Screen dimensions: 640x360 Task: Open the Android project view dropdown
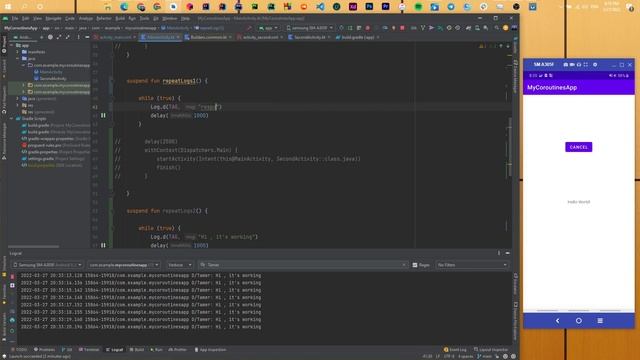(24, 37)
